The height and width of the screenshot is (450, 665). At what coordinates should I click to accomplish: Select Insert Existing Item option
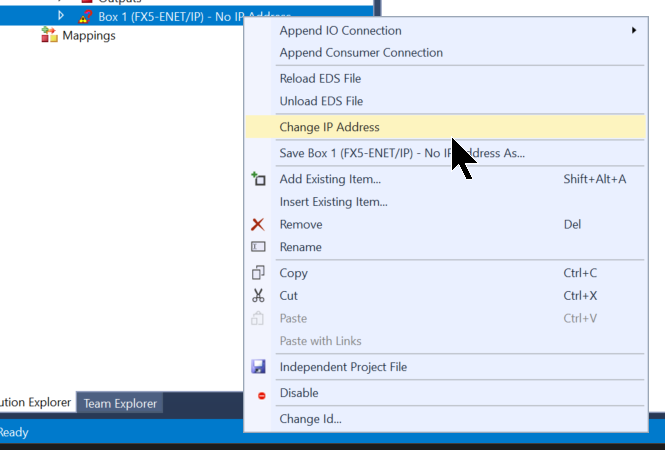[x=333, y=202]
